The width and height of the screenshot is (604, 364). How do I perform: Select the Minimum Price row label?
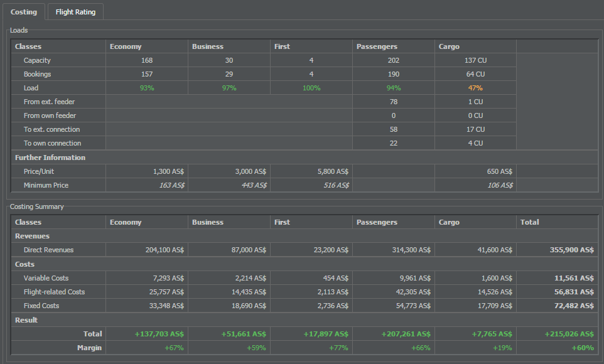coord(46,185)
